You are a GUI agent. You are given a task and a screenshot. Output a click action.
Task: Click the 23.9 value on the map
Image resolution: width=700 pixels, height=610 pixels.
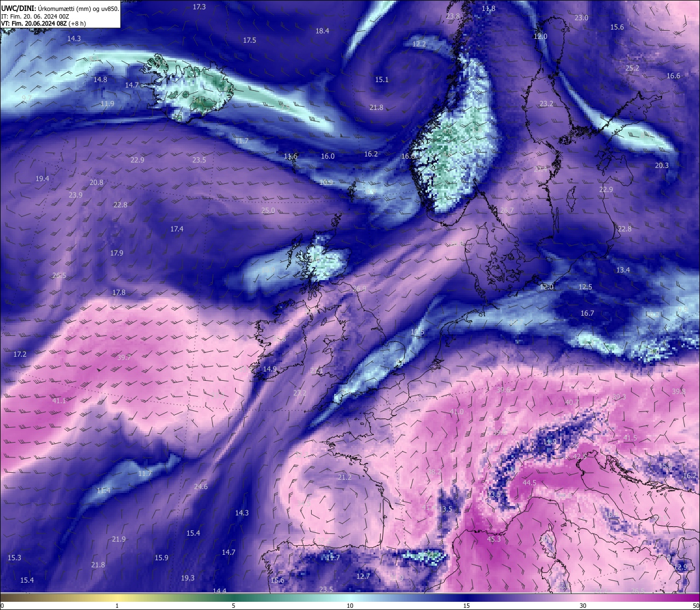pyautogui.click(x=75, y=195)
